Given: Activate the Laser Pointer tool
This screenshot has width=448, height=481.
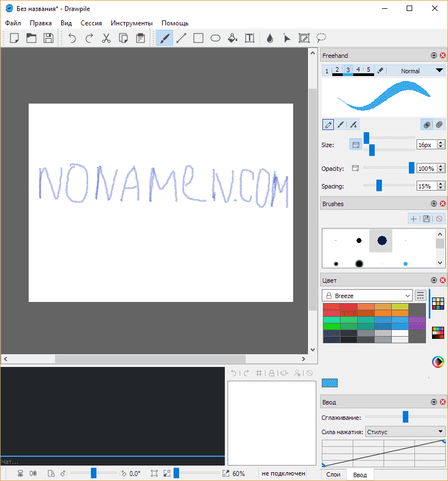Looking at the screenshot, I should (x=287, y=38).
